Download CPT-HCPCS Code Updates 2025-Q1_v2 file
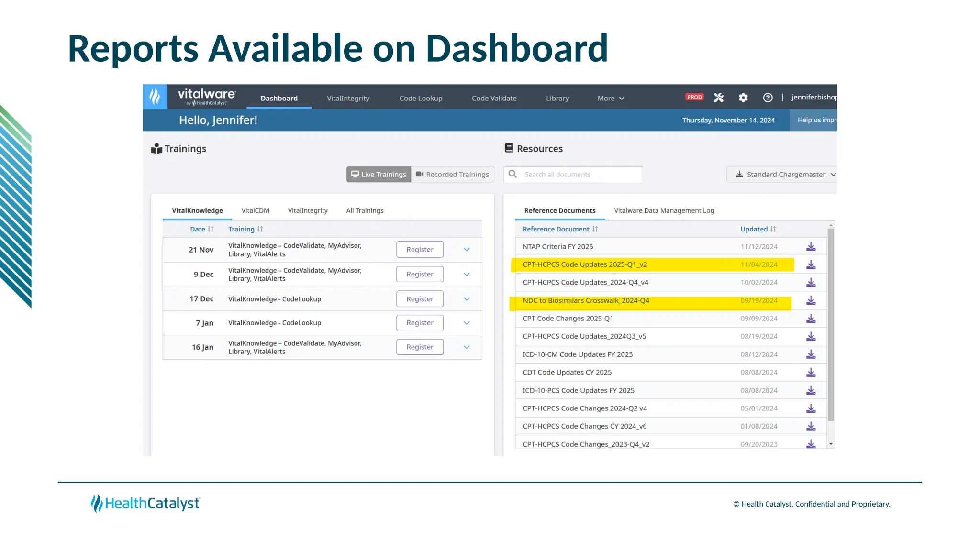 pos(811,264)
